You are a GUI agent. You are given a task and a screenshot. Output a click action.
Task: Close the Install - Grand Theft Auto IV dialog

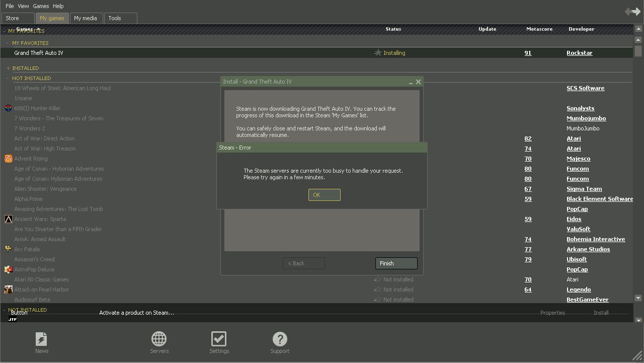pos(418,82)
